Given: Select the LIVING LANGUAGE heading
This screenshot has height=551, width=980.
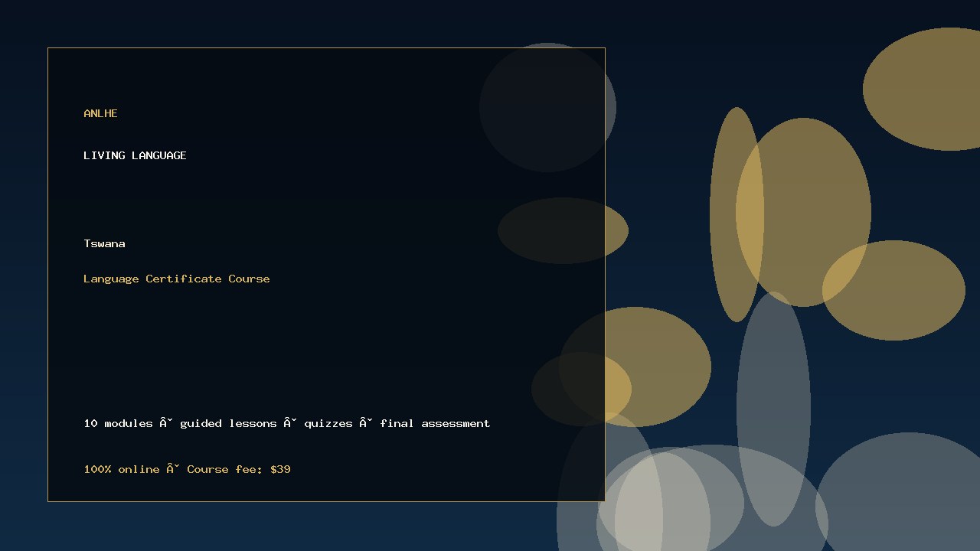Looking at the screenshot, I should click(135, 155).
